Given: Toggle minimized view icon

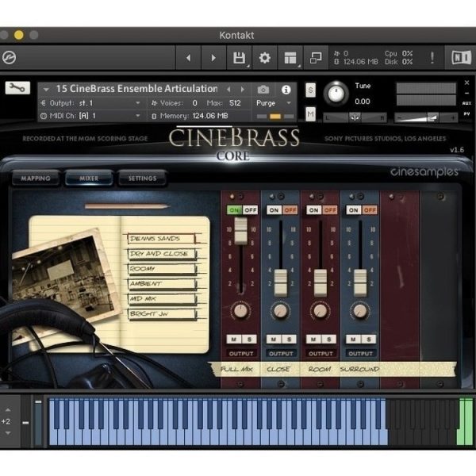Looking at the screenshot, I should [x=316, y=58].
